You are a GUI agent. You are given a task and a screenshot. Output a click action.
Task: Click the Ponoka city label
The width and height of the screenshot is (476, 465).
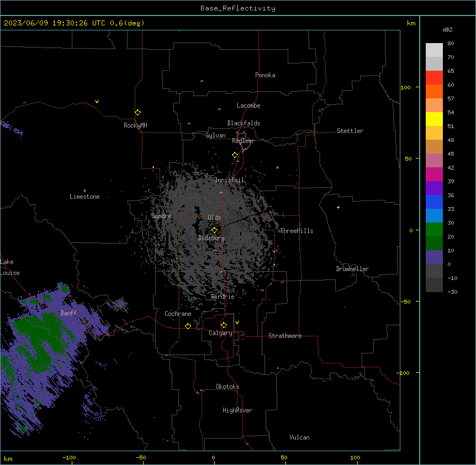click(x=265, y=75)
